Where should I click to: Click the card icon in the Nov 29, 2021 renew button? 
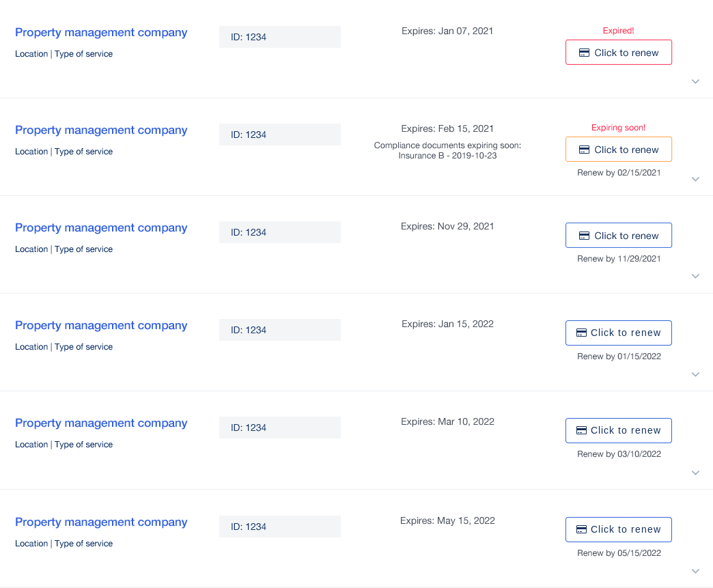(584, 236)
